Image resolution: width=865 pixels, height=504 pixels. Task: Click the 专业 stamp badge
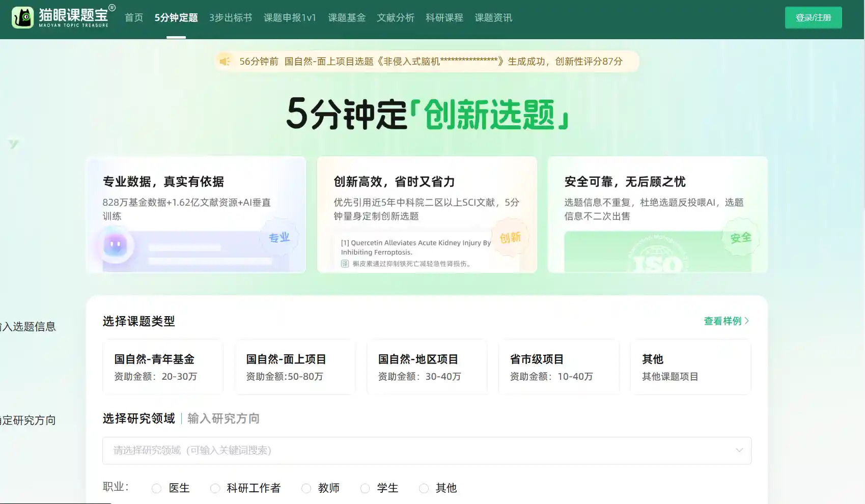click(x=279, y=237)
